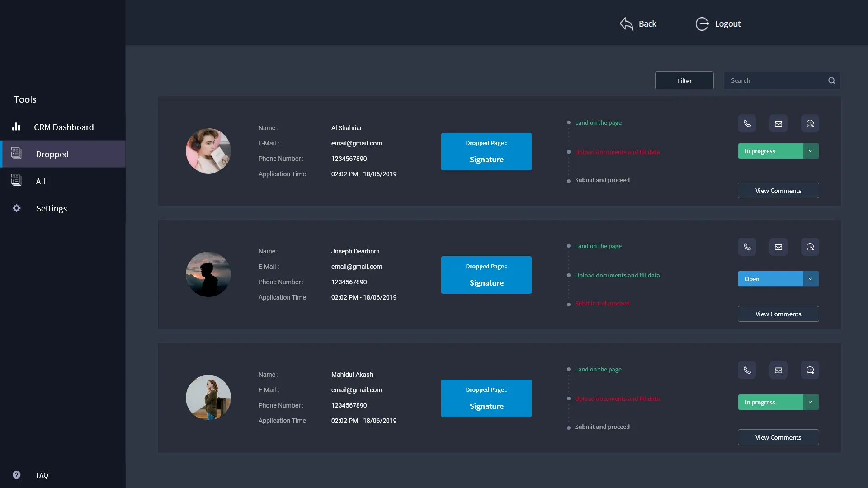Image resolution: width=868 pixels, height=488 pixels.
Task: Open Joseph Dearborn's Open status dropdown
Action: [811, 279]
